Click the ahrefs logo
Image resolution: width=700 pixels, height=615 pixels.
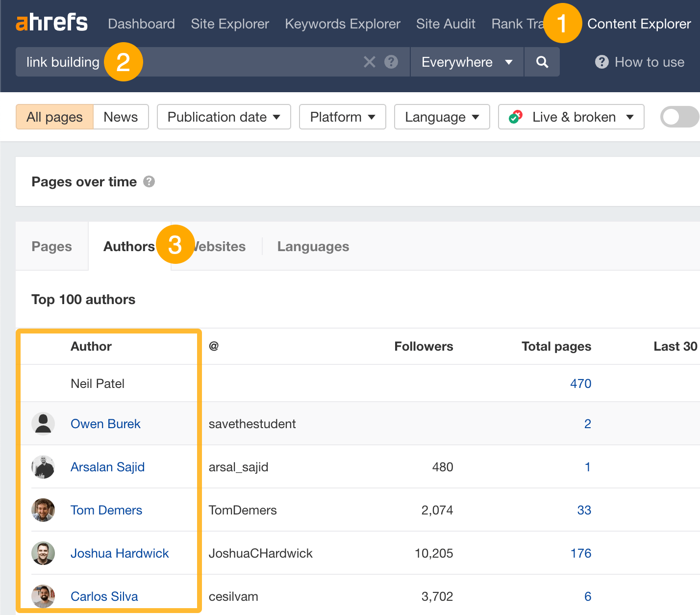(x=51, y=23)
